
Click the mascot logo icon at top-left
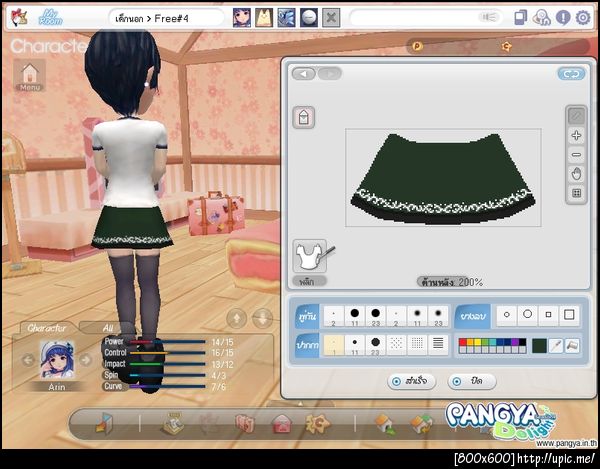click(x=19, y=17)
